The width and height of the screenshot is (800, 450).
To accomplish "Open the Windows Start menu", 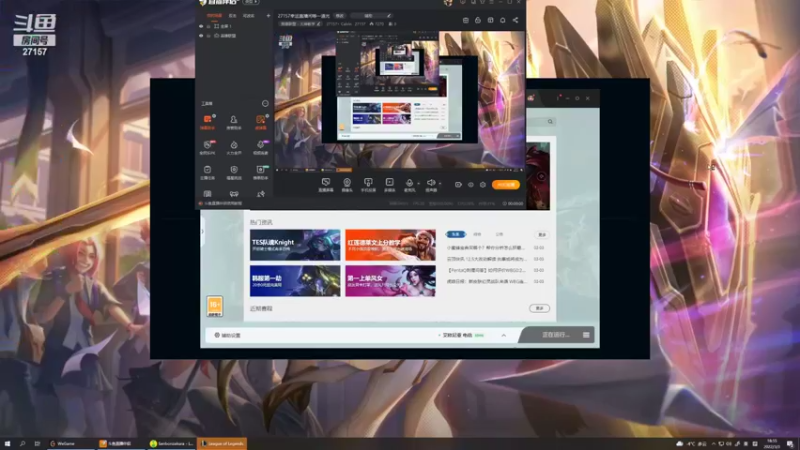I will [x=7, y=444].
